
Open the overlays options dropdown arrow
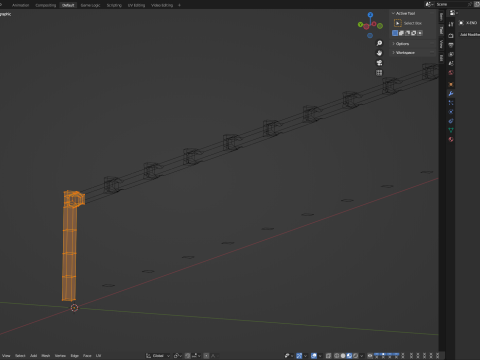pyautogui.click(x=320, y=356)
